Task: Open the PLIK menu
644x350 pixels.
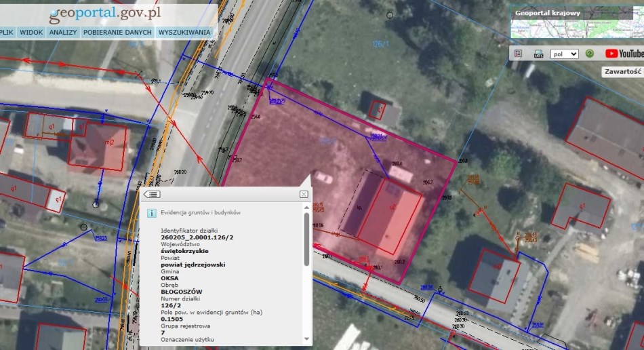Action: 6,32
